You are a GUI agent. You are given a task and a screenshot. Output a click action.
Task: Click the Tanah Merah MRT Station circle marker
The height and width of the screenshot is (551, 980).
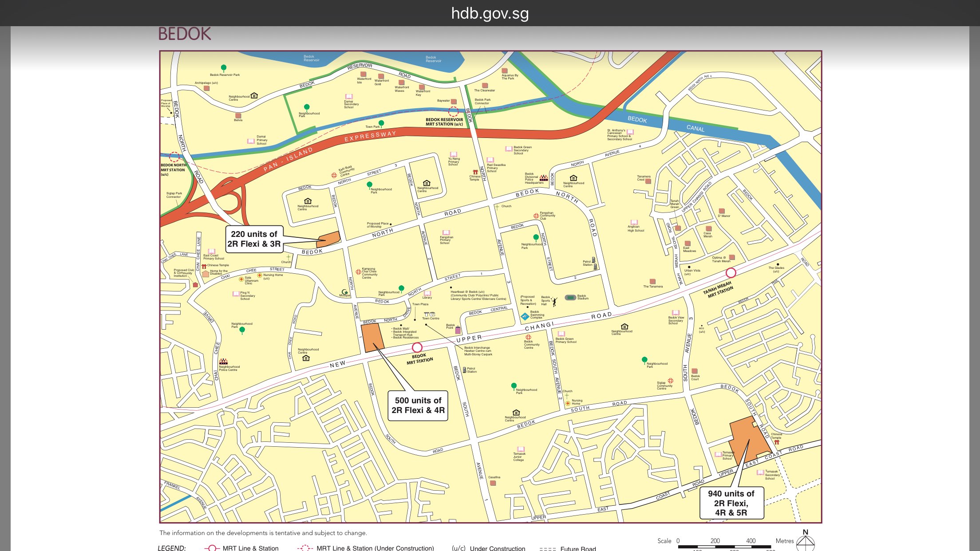point(731,272)
